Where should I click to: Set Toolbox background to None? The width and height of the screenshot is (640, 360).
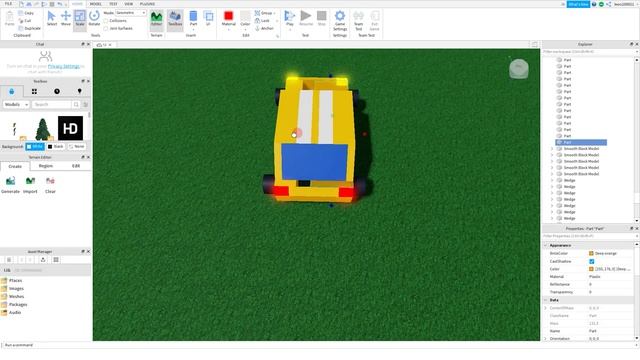[76, 146]
